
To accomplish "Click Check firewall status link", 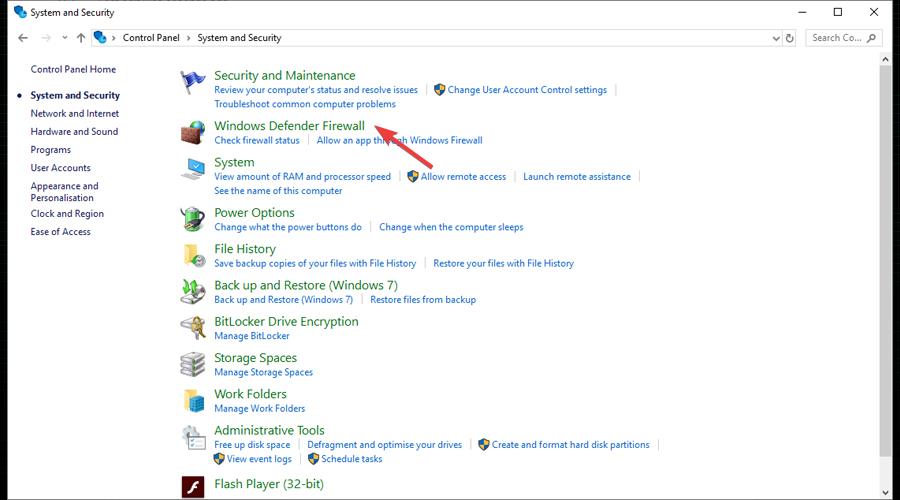I will pos(257,140).
